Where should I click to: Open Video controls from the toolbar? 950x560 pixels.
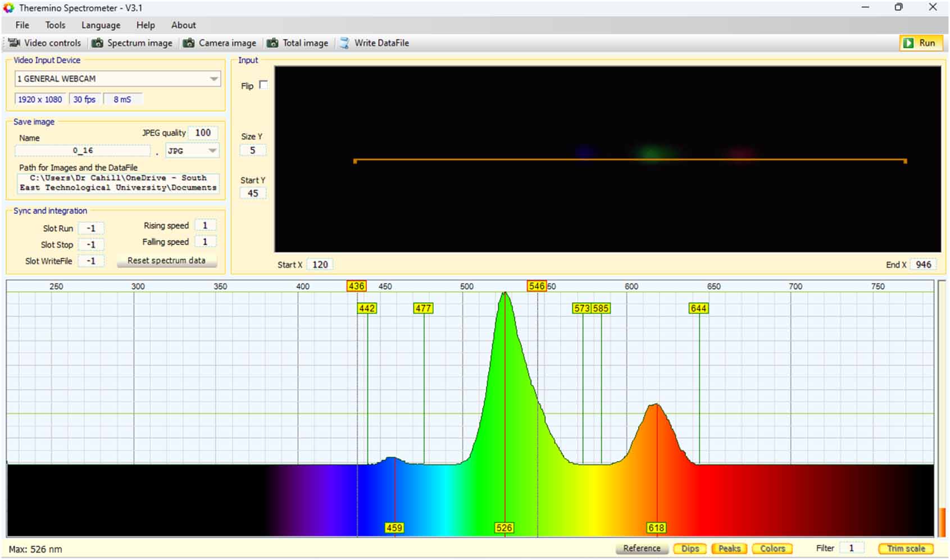tap(44, 43)
